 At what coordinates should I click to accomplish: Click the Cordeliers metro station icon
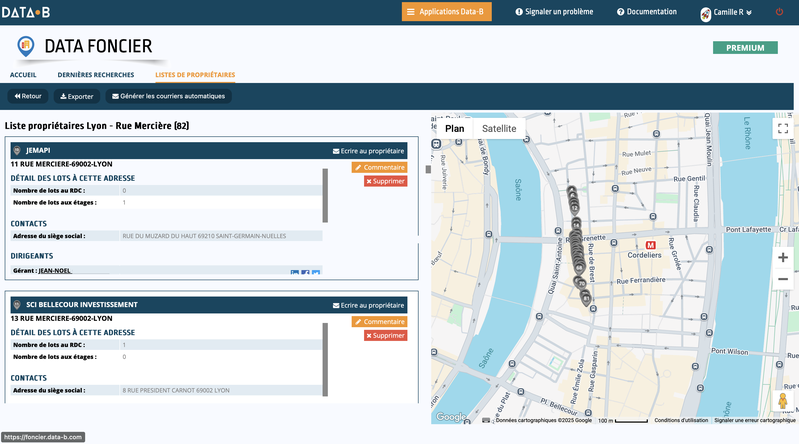point(650,245)
